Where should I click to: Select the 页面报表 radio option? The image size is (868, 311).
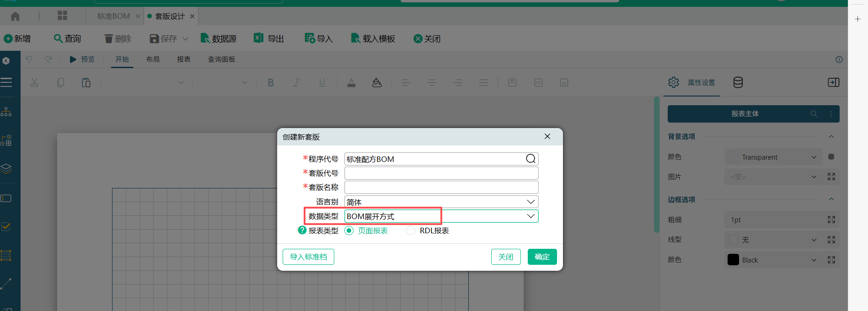349,231
